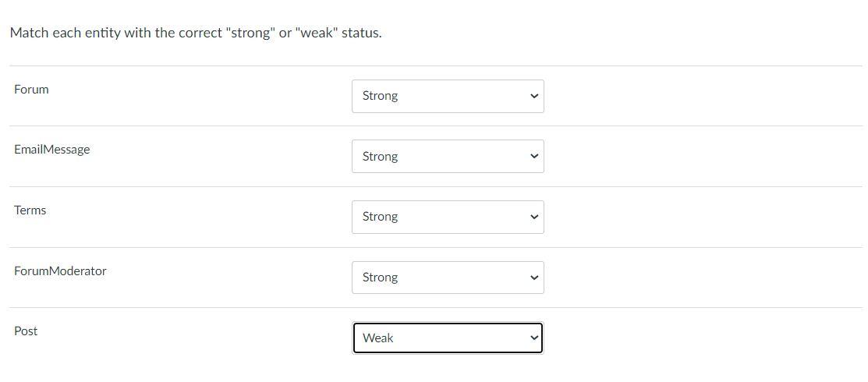The height and width of the screenshot is (382, 868).
Task: Click the Post entity label
Action: (26, 331)
